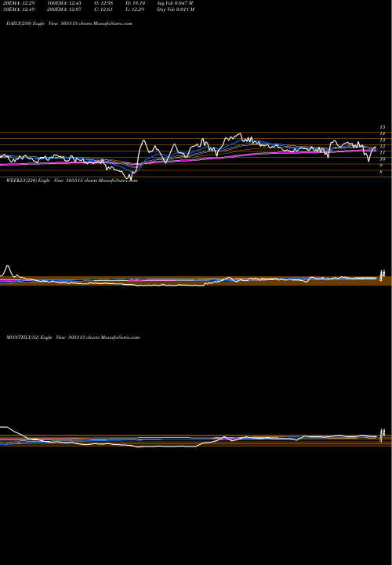Click the open price O: 12.98
The width and height of the screenshot is (392, 565).
click(104, 3)
